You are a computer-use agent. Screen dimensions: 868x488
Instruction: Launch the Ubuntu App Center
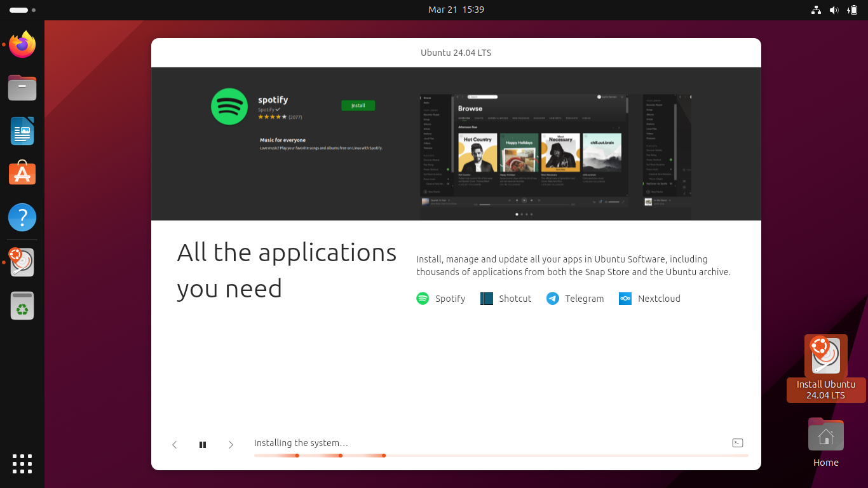(22, 173)
